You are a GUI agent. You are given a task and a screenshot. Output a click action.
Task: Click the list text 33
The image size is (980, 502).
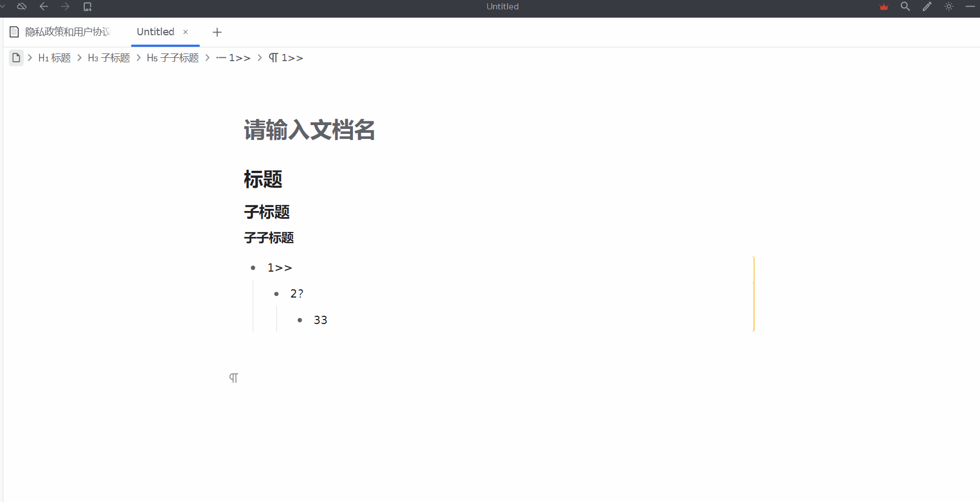320,320
